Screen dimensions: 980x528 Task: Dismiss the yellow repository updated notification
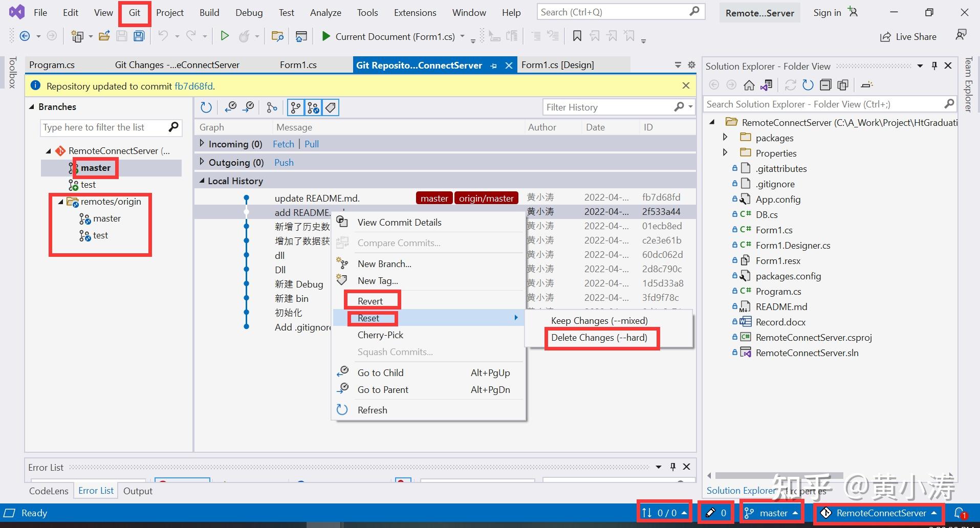(686, 85)
